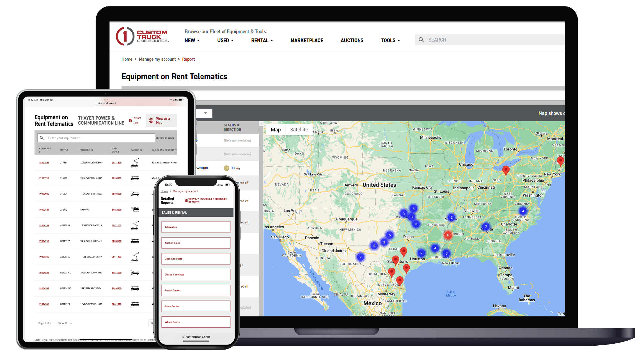Click truck category icon for contract 19001717
Screen dimensions: 644x358
(135, 178)
